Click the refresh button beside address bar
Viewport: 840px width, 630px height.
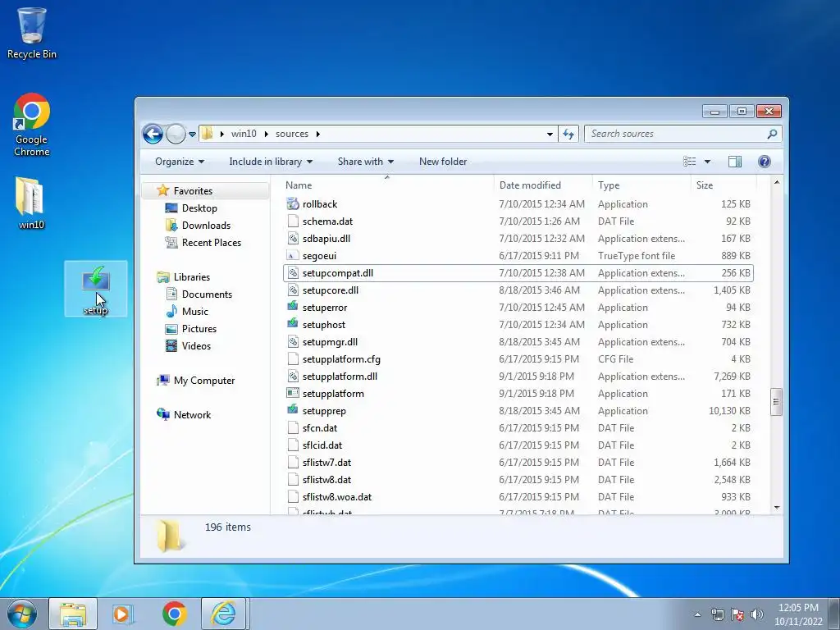coord(568,134)
